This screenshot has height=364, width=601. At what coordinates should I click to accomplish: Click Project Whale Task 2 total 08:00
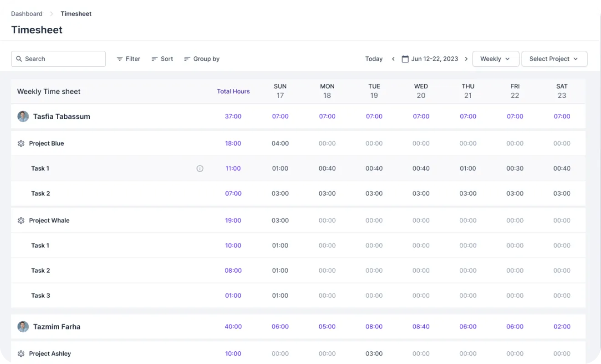233,271
